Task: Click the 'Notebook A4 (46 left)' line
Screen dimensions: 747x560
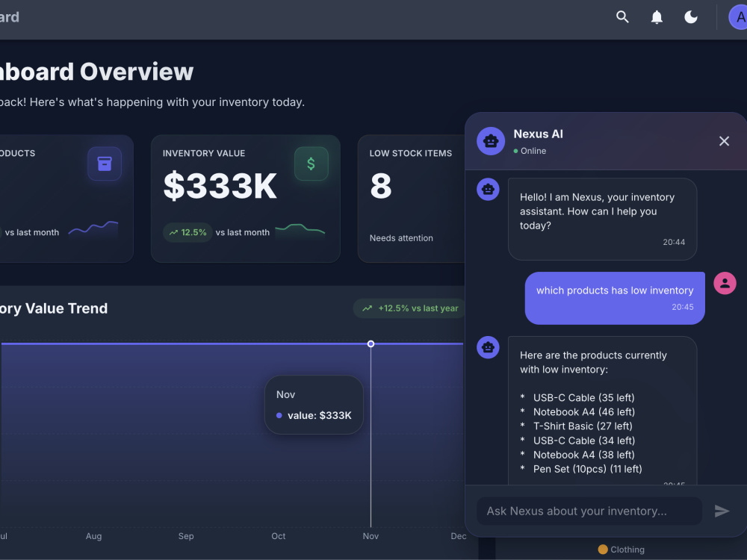Action: click(583, 412)
